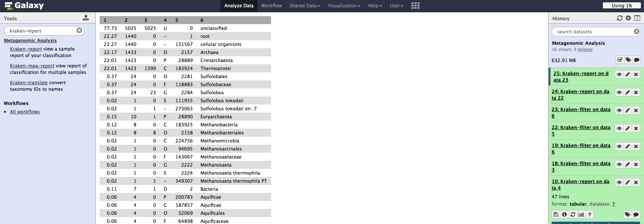644x224 pixels.
Task: Select the Workflow menu item
Action: click(271, 6)
